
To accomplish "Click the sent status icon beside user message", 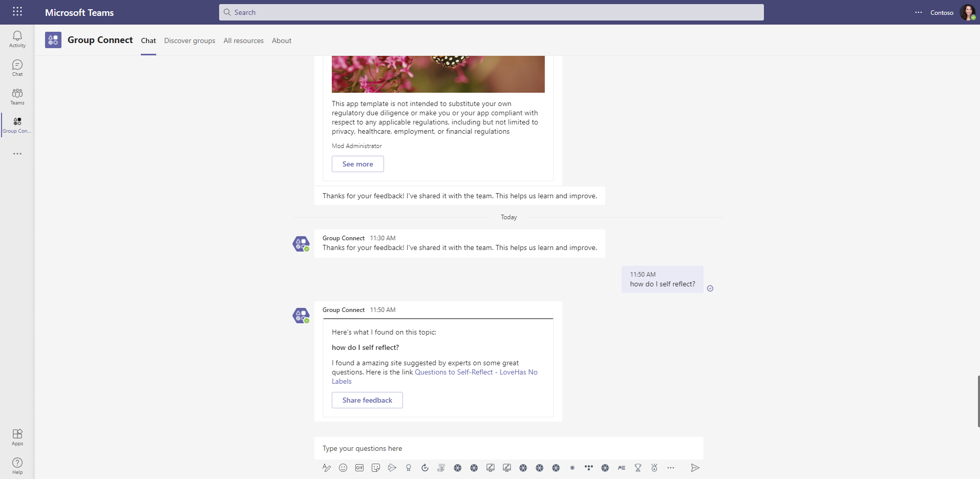I will (x=710, y=288).
